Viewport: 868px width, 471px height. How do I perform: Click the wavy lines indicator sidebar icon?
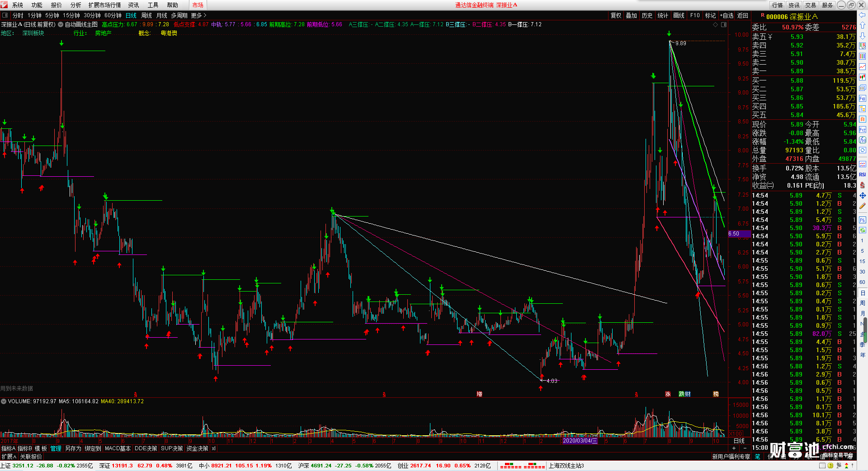(863, 164)
